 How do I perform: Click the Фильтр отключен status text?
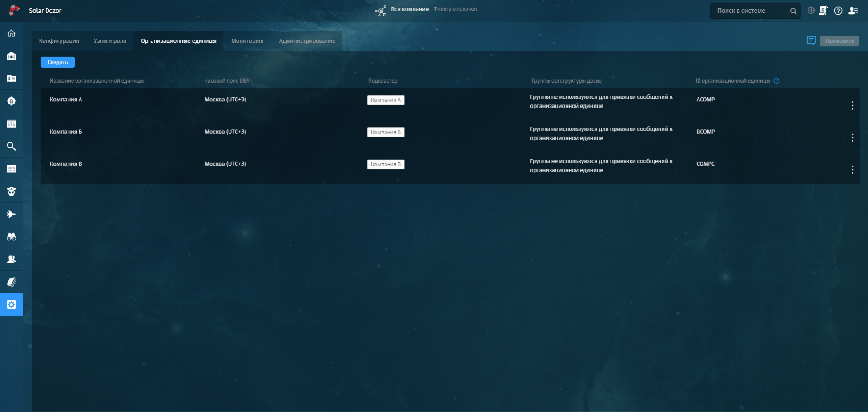[x=455, y=9]
